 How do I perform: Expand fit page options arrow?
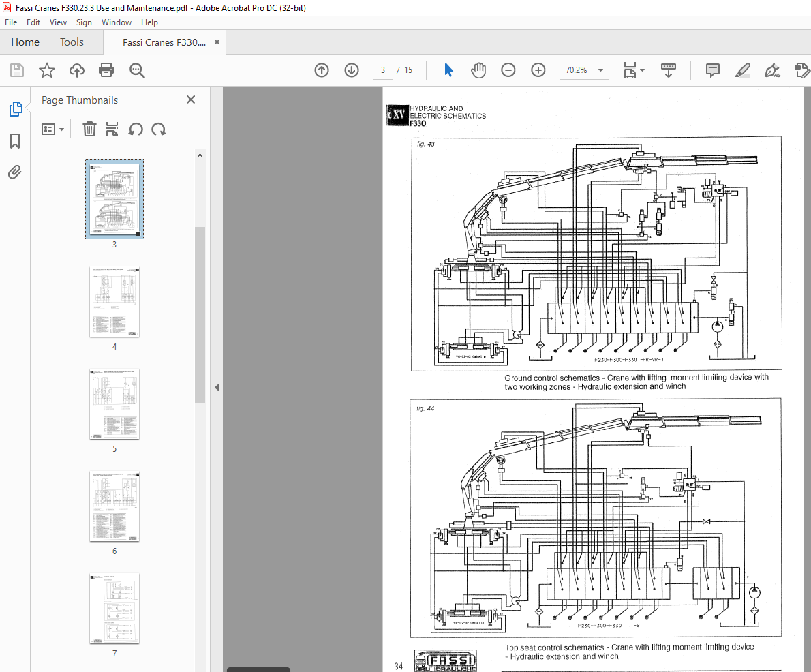pyautogui.click(x=643, y=70)
